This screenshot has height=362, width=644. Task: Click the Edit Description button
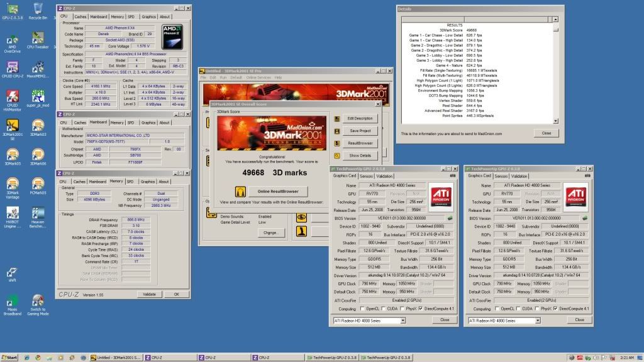360,119
